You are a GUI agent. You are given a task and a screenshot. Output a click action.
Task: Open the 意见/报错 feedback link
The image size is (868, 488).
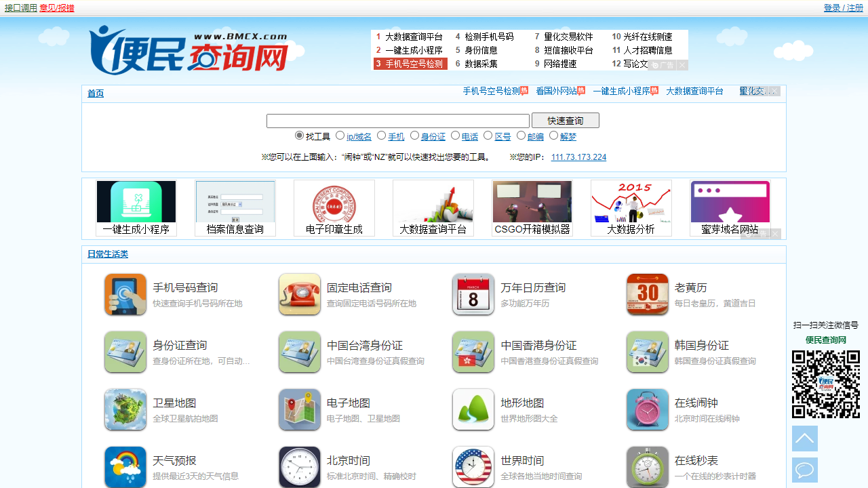(x=57, y=8)
